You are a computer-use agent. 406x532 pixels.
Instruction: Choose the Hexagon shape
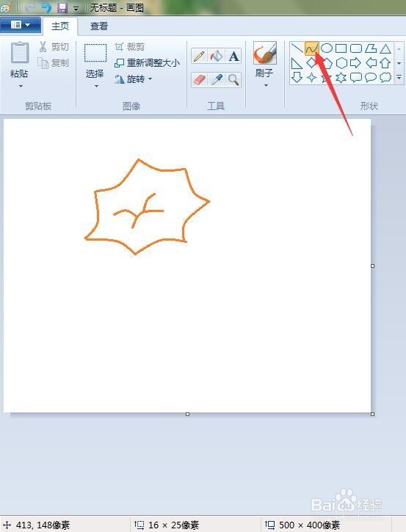tap(341, 63)
